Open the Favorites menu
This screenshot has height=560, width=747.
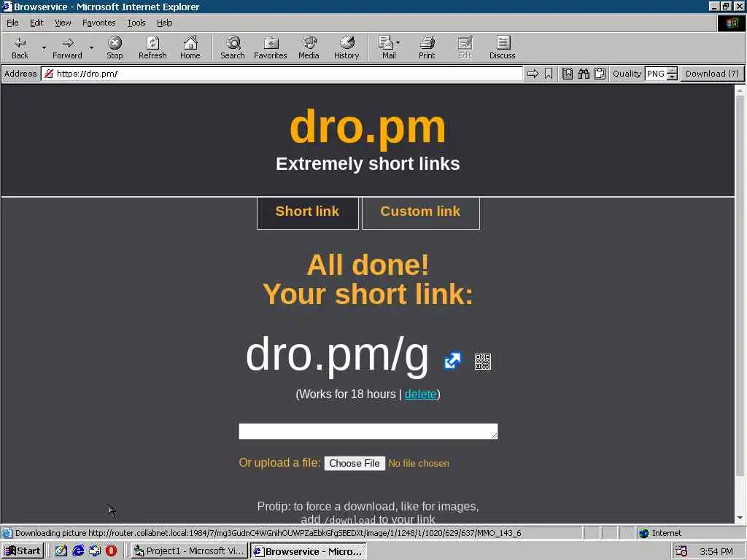[x=98, y=23]
